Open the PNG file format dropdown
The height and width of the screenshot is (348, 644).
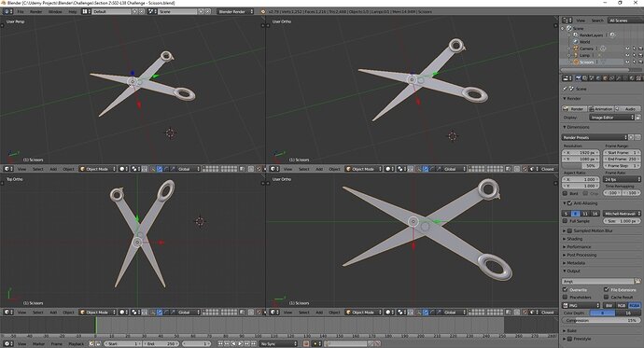tap(581, 305)
